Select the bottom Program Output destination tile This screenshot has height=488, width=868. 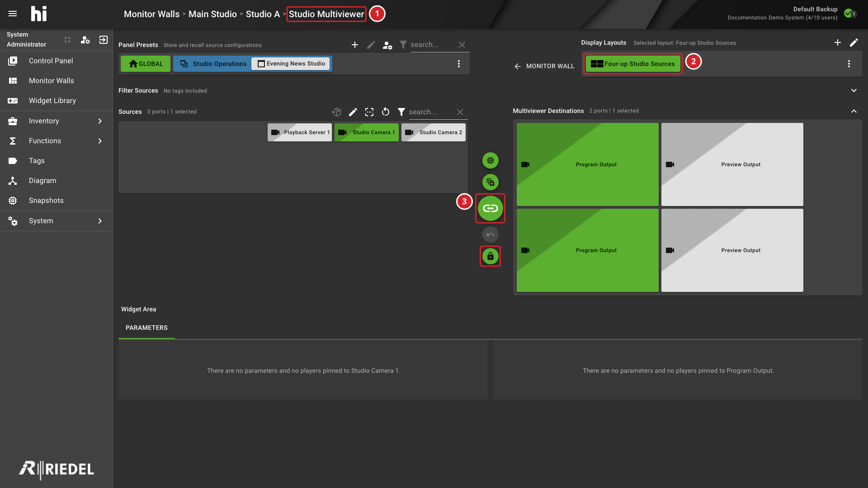[x=588, y=250]
